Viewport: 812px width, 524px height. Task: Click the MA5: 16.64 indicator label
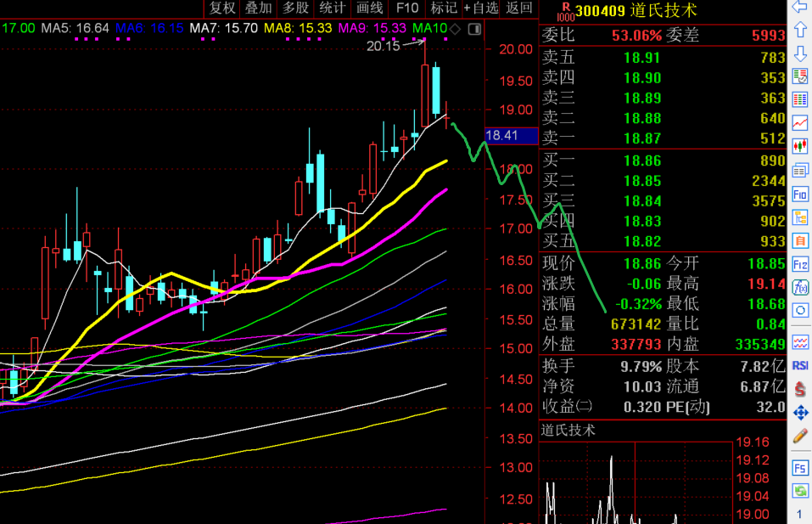[x=75, y=28]
